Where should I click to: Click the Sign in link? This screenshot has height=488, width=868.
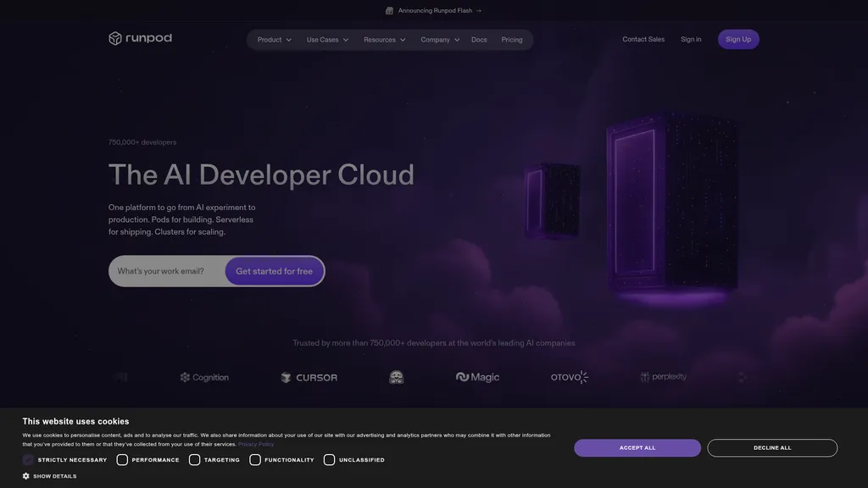691,39
